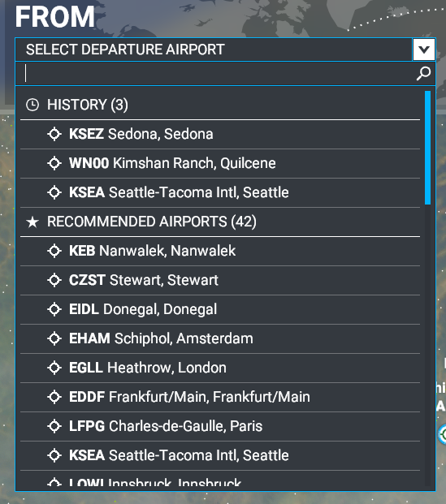
Task: Click the search magnifier icon
Action: pos(423,74)
